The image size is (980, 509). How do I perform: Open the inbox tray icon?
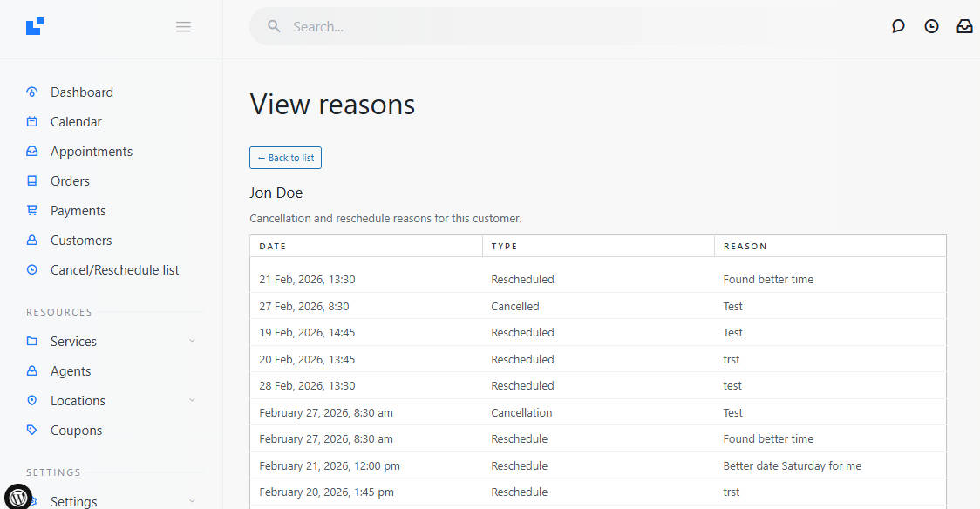pos(964,27)
